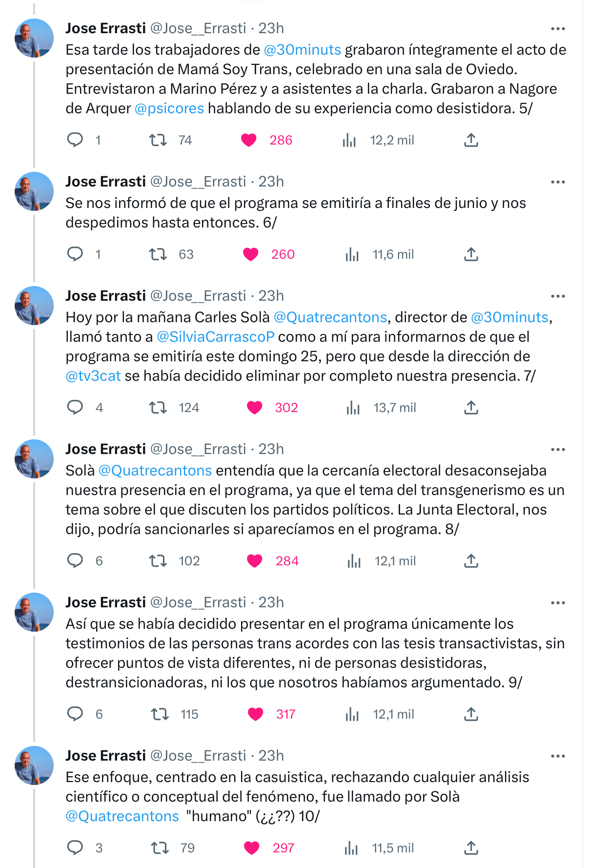606x868 pixels.
Task: Open the 23h timestamp of tweet 6/
Action: pos(271,182)
